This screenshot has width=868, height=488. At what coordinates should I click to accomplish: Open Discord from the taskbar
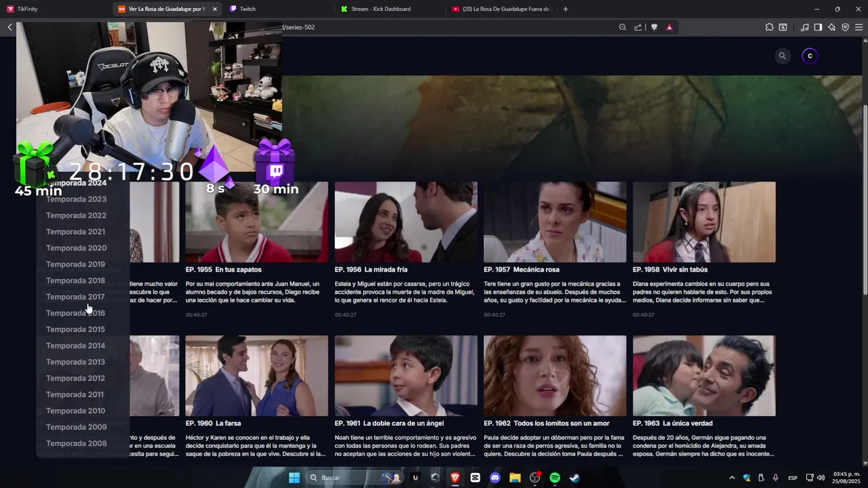click(x=495, y=478)
